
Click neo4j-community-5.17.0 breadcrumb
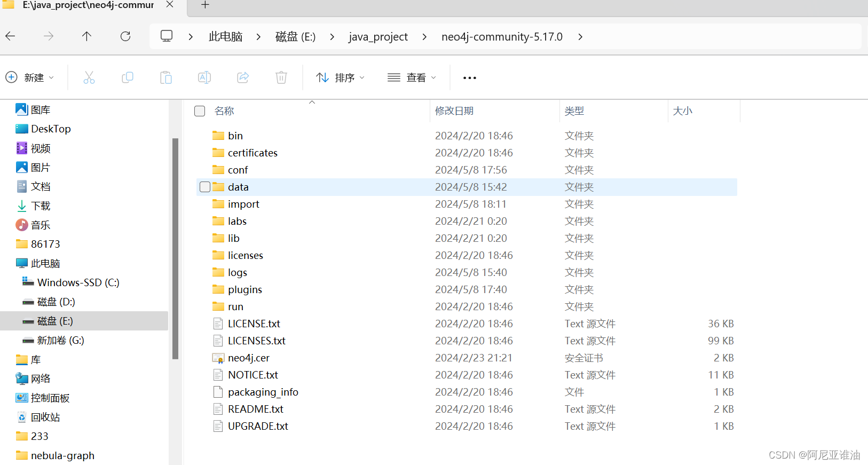[502, 37]
